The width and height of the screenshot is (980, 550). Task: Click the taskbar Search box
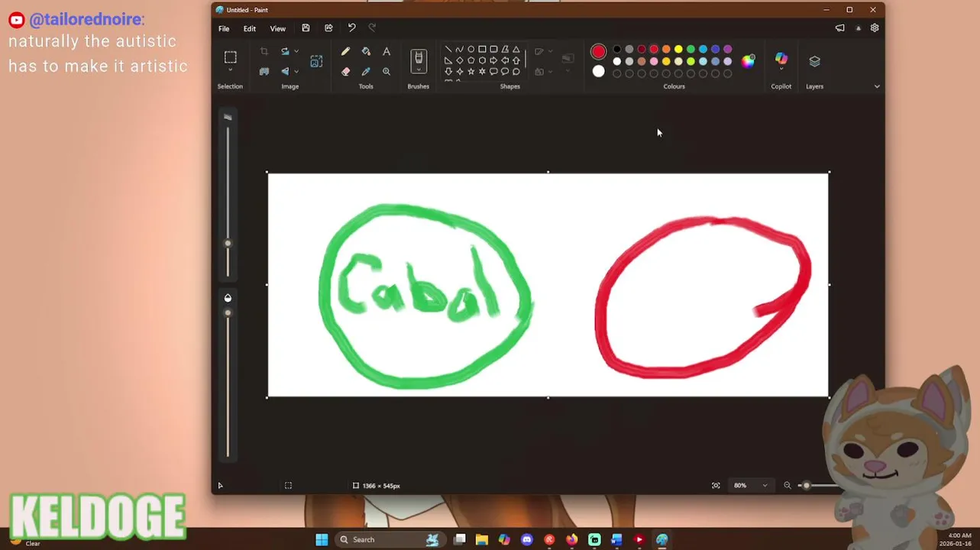coord(390,540)
